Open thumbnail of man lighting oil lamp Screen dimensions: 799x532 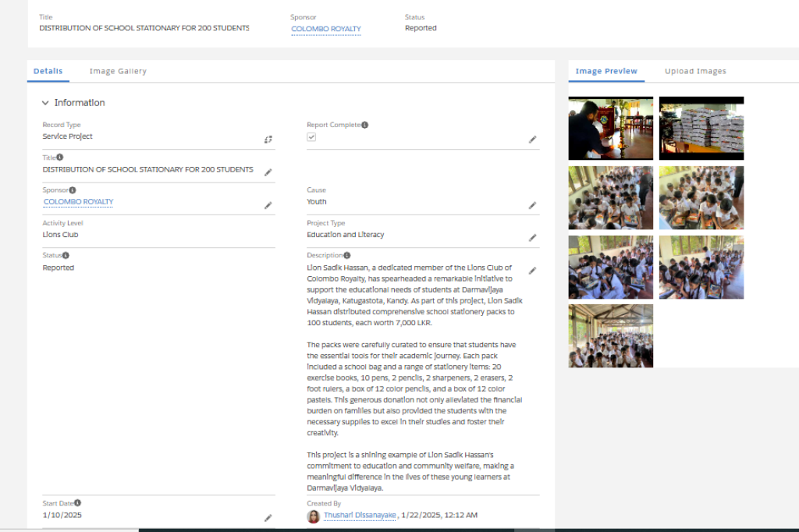click(610, 129)
